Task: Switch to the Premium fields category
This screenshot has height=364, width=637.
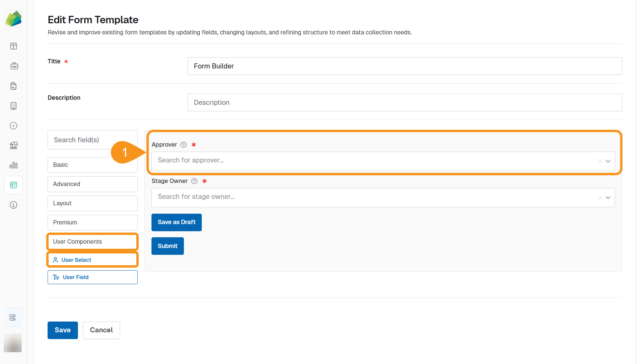Action: pyautogui.click(x=92, y=222)
